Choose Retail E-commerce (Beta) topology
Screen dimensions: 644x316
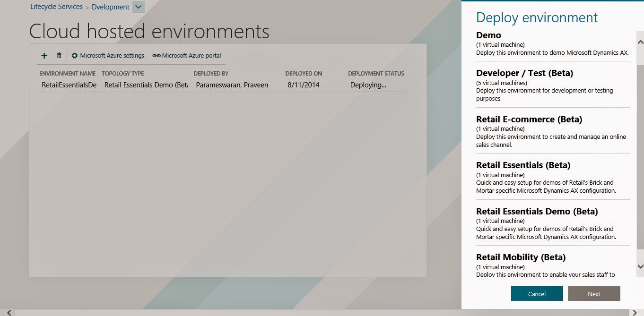(x=553, y=132)
